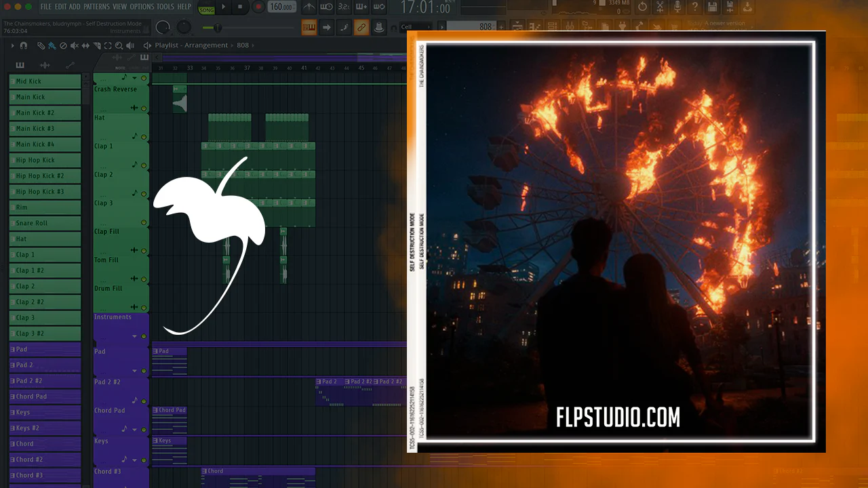Click the note icon button beside the arrow
868x488 pixels.
pos(344,27)
